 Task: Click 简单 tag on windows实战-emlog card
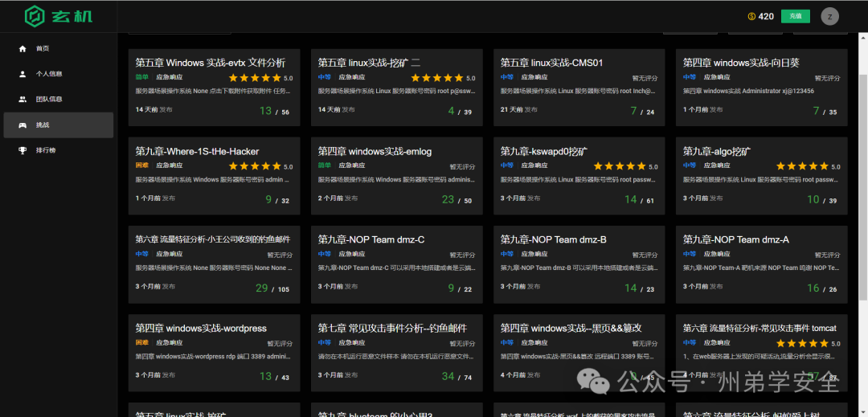tap(325, 166)
